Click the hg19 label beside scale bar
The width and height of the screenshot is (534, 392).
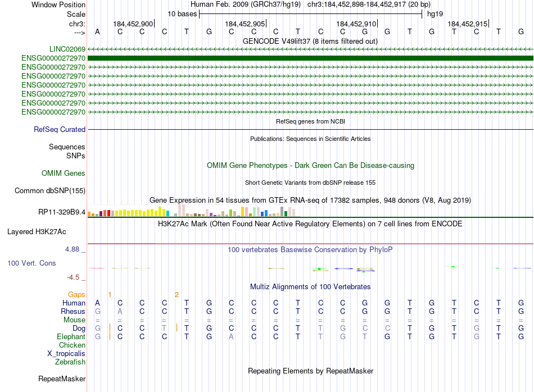435,14
